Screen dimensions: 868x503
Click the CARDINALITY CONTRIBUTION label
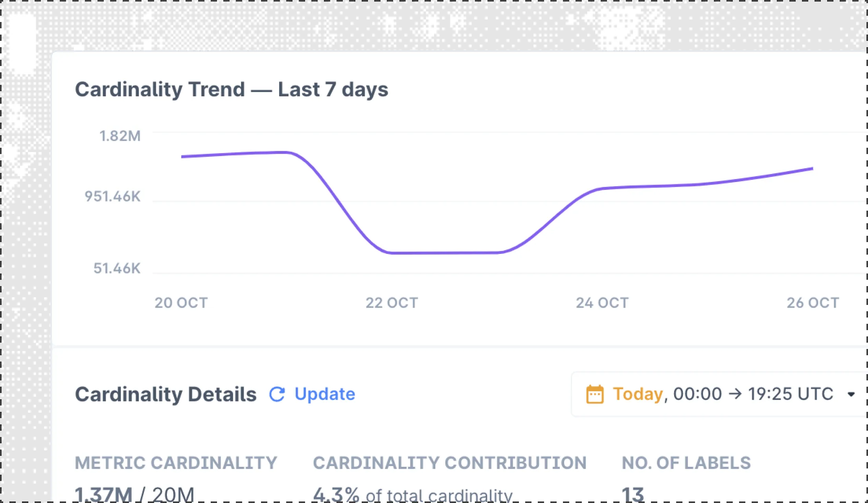[450, 463]
